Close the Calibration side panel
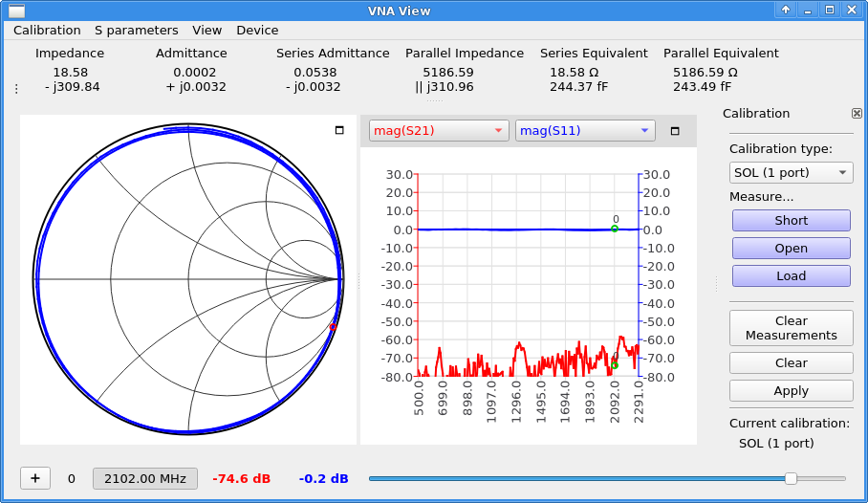Viewport: 868px width, 503px height. coord(857,114)
